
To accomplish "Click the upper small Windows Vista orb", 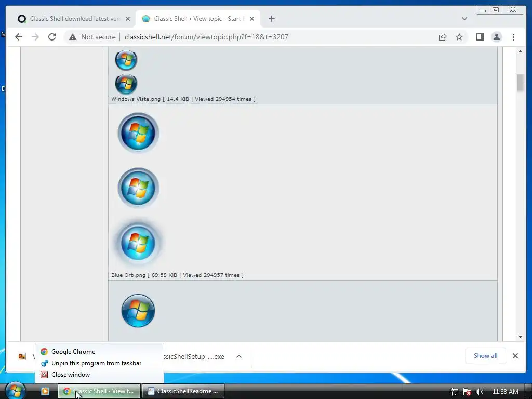I will [x=126, y=60].
